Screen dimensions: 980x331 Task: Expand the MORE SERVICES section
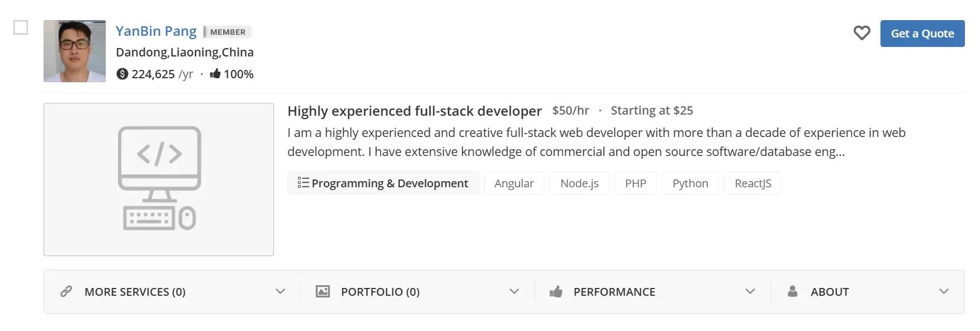(280, 291)
